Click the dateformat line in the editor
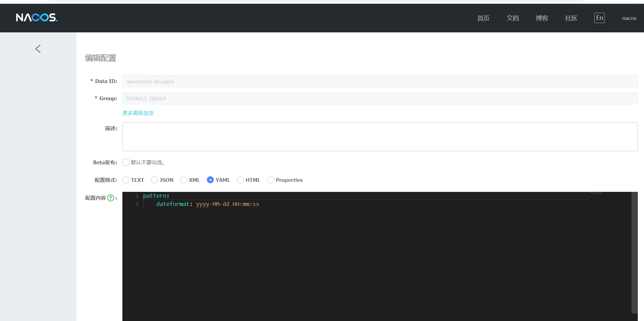The width and height of the screenshot is (644, 321). coord(208,204)
